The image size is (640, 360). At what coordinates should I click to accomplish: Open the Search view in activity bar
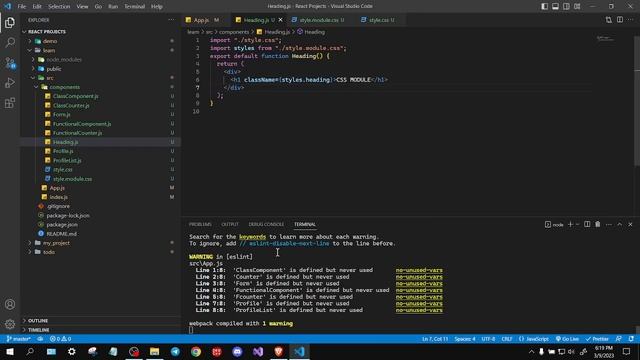(x=10, y=42)
